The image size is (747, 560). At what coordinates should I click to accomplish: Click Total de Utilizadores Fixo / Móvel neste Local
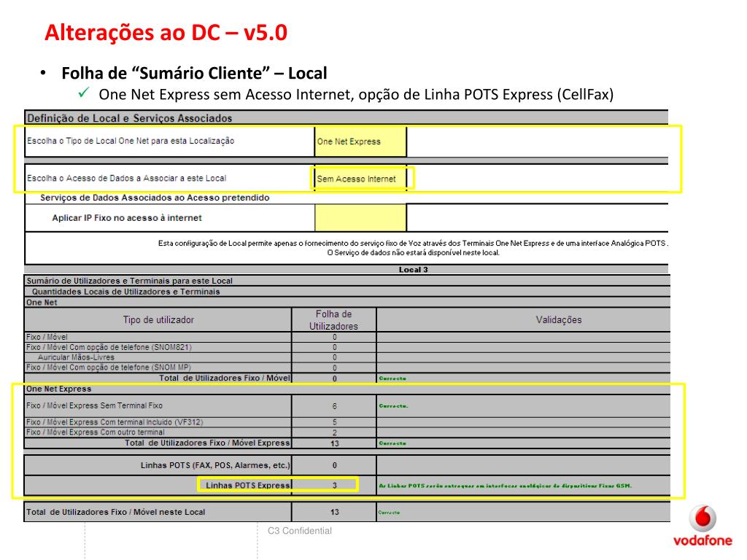tap(116, 512)
